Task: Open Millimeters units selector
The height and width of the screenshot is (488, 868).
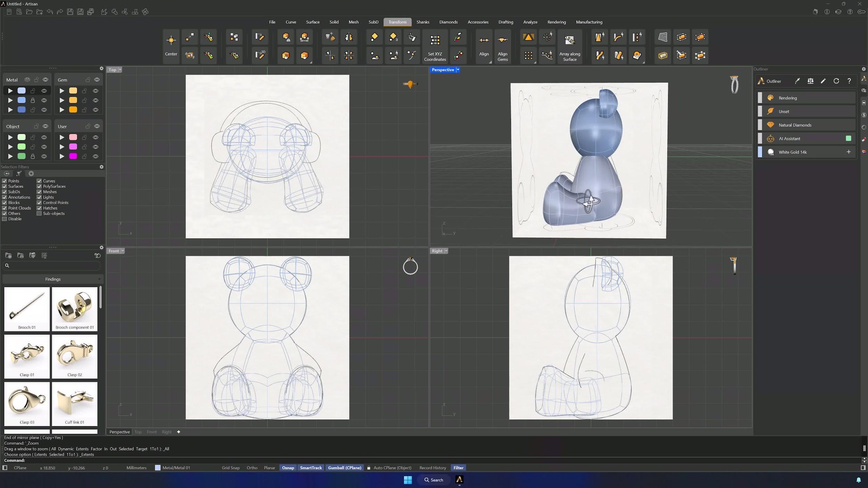Action: coord(136,468)
